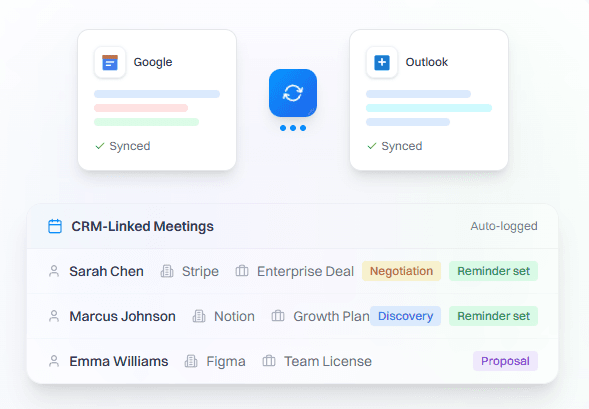Click the blue sync arrows icon
Image resolution: width=589 pixels, height=409 pixels.
coord(293,93)
